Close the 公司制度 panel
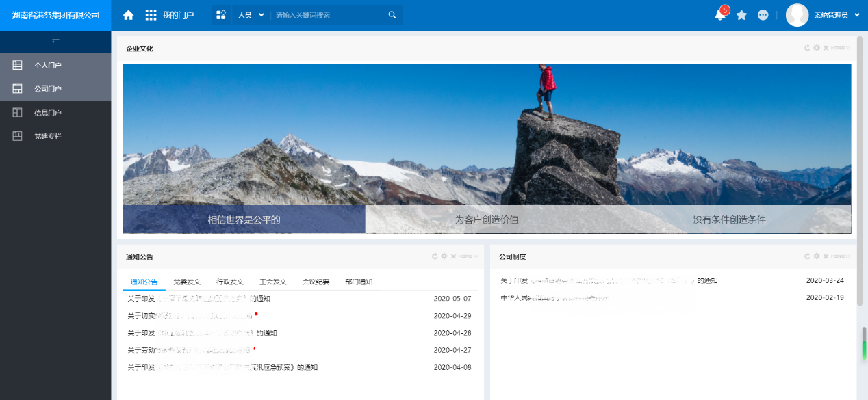This screenshot has height=400, width=868. tap(826, 256)
